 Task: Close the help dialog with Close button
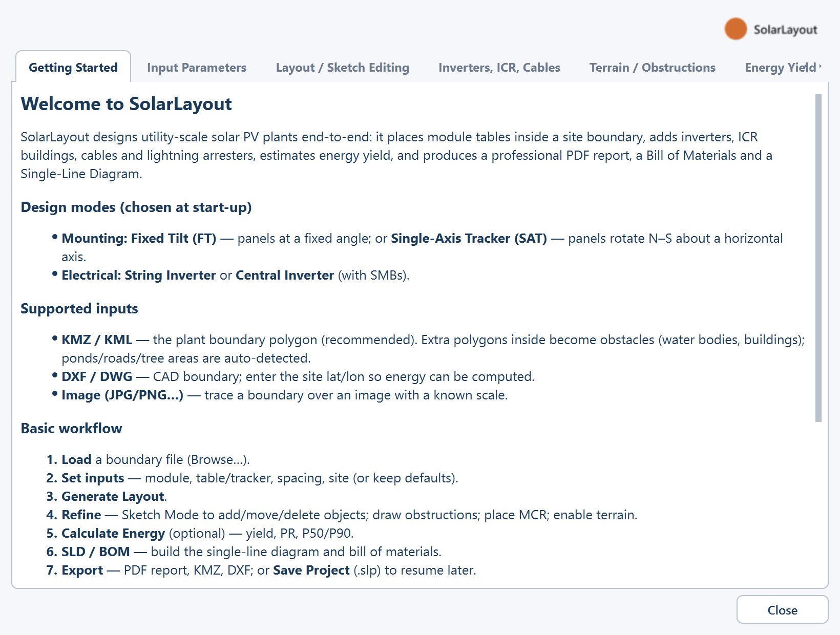click(782, 609)
